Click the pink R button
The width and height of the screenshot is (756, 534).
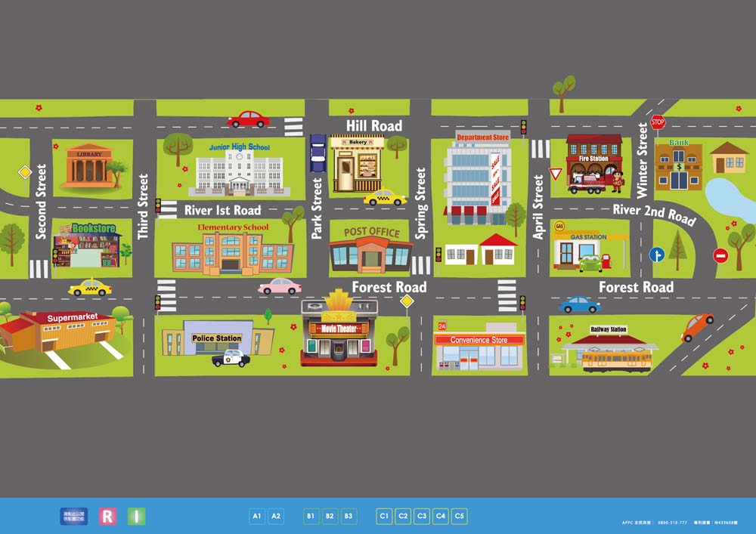click(x=108, y=517)
